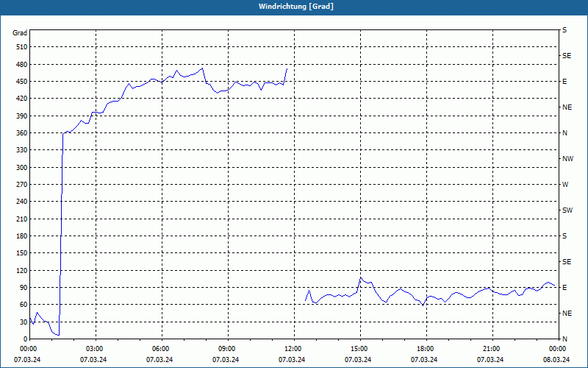Select the 240 y-axis tick label

[22, 202]
